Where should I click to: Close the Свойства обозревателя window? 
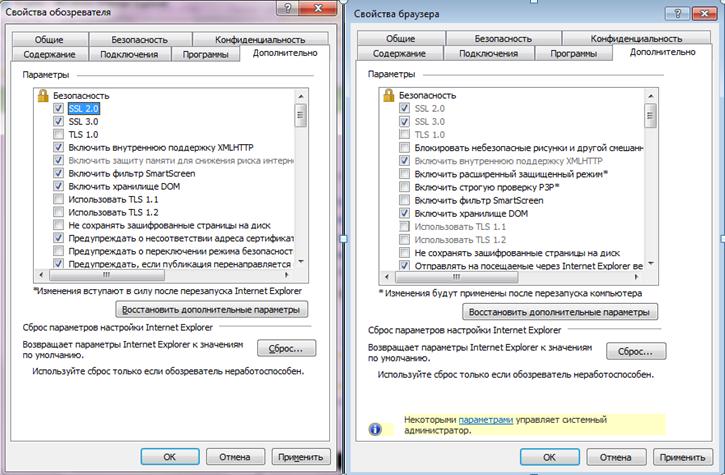(x=318, y=8)
